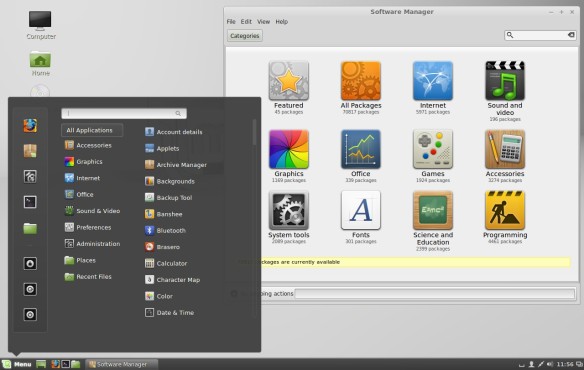
Task: Click the Computer desktop icon
Action: coord(41,25)
